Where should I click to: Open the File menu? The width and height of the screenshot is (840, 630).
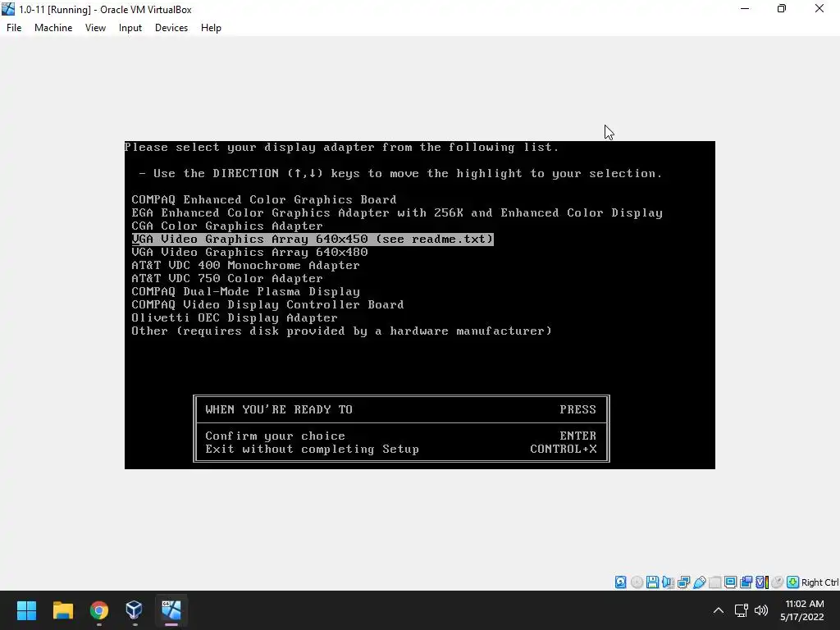click(x=14, y=28)
